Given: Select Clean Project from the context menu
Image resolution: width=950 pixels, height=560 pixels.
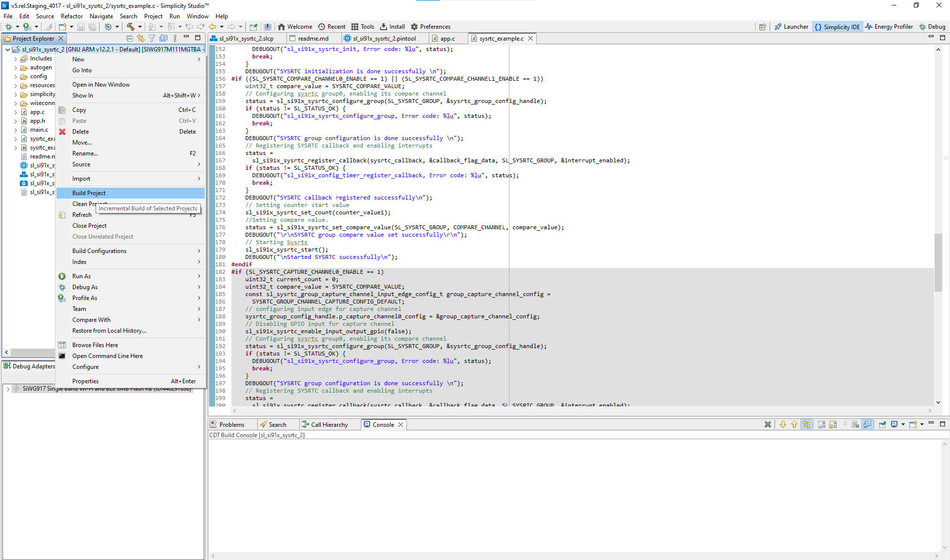Looking at the screenshot, I should [90, 204].
